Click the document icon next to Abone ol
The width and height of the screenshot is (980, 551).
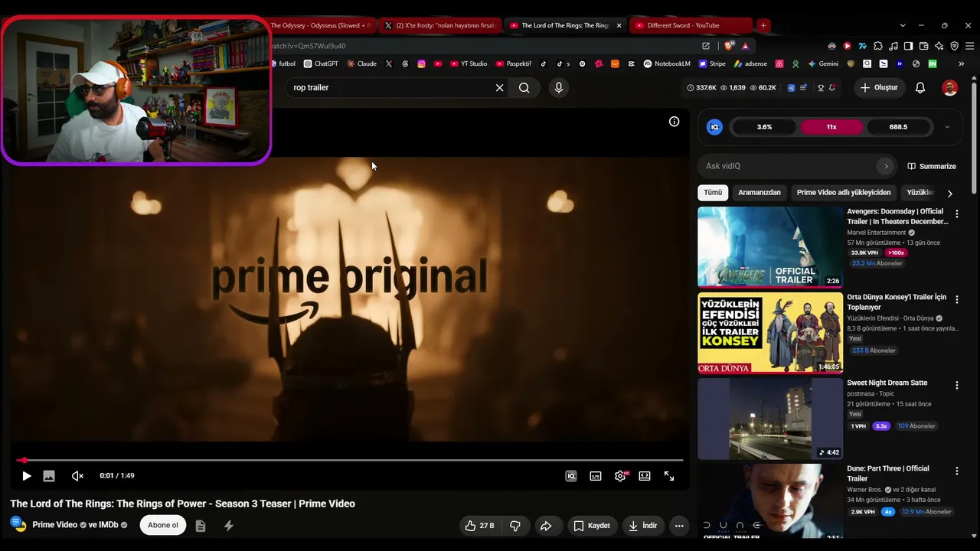pos(201,526)
